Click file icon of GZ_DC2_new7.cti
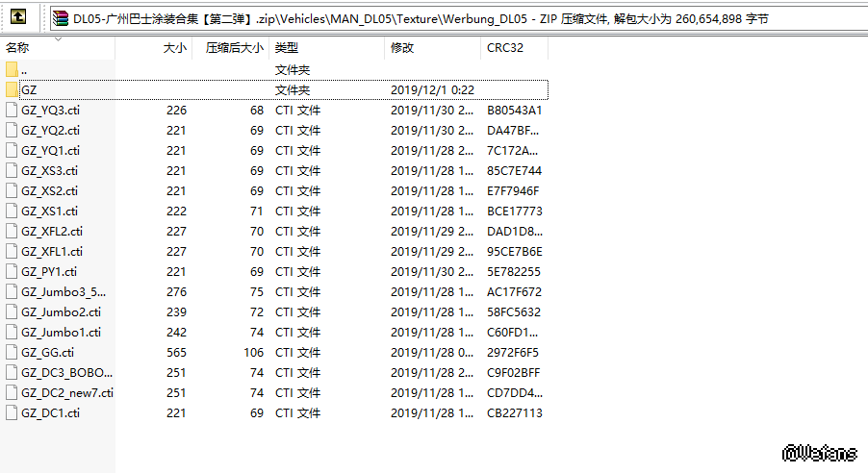The width and height of the screenshot is (868, 473). point(12,393)
